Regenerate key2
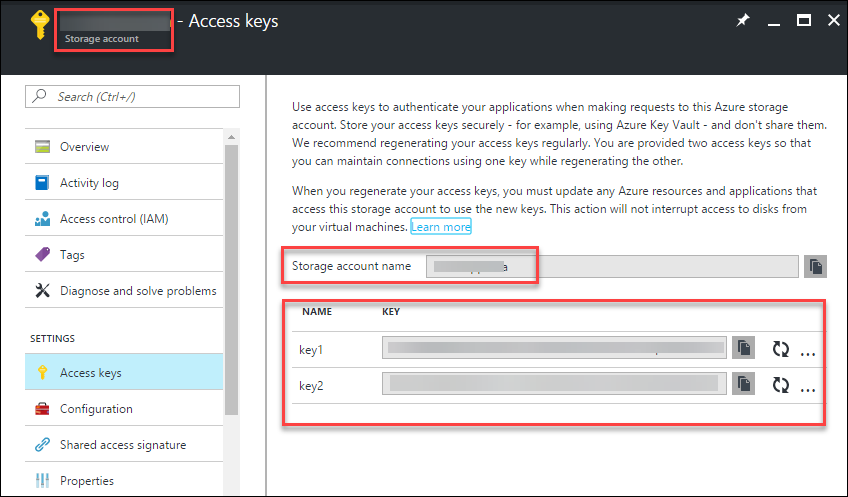 point(780,385)
